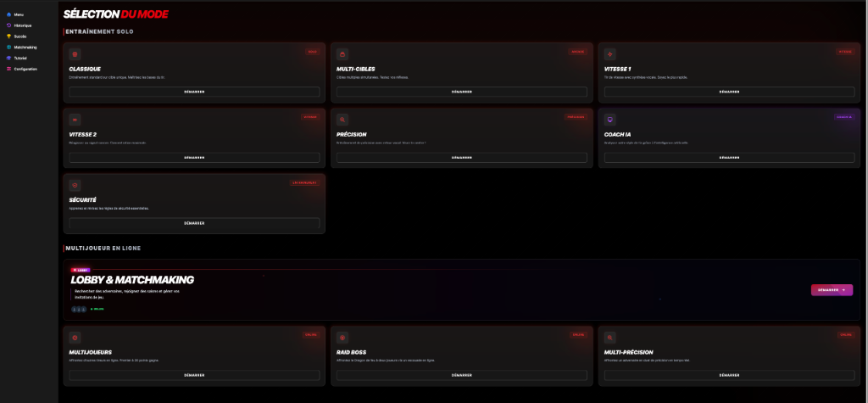
Task: Click the Multijoueurs card icon
Action: pyautogui.click(x=75, y=338)
